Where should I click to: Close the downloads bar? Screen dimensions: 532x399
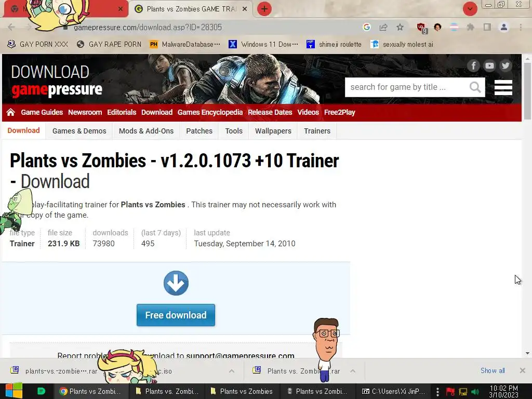pos(523,370)
